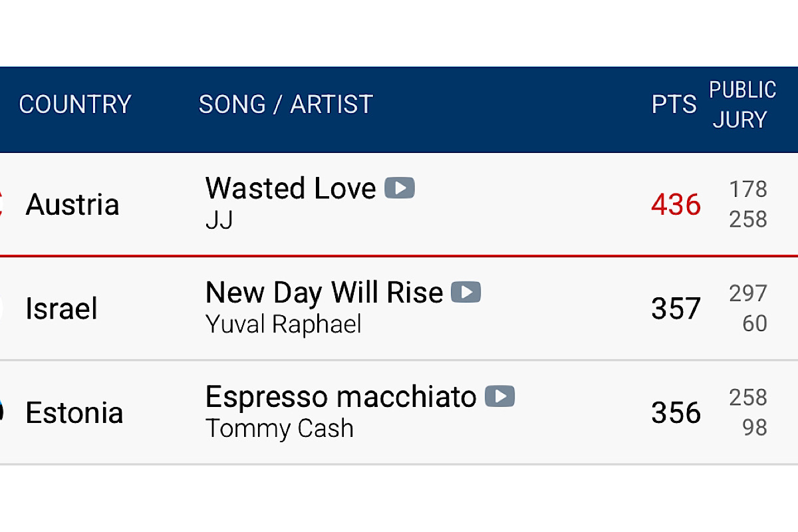798x532 pixels.
Task: Click Israel's public score of 297
Action: 748,293
